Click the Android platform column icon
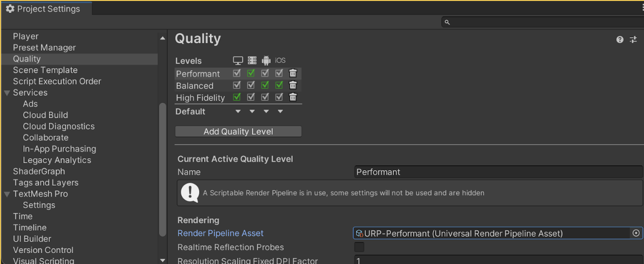The image size is (644, 264). tap(266, 61)
